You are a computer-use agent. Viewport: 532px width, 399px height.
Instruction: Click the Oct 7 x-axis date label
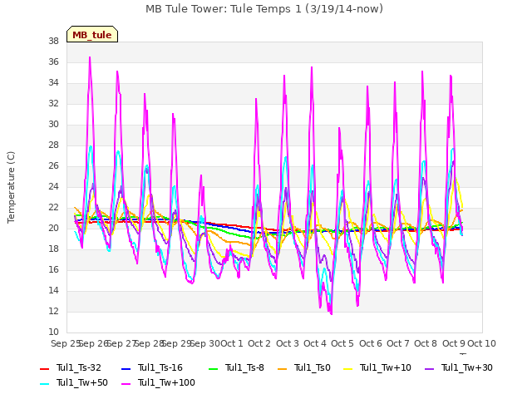(x=398, y=343)
